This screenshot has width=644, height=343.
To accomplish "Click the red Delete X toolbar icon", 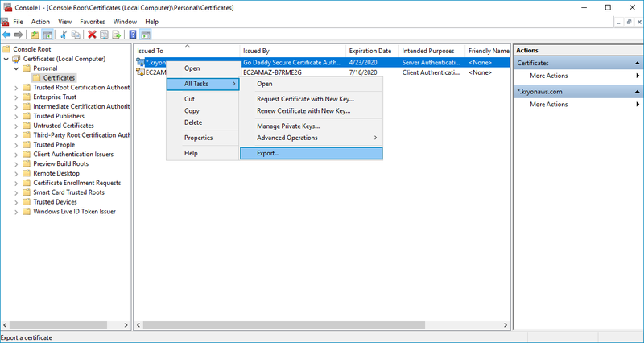I will point(92,35).
